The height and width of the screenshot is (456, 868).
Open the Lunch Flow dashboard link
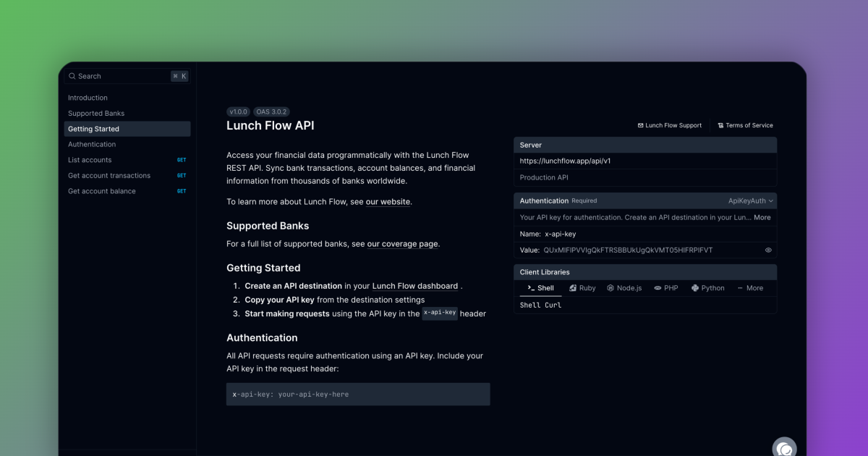[414, 286]
